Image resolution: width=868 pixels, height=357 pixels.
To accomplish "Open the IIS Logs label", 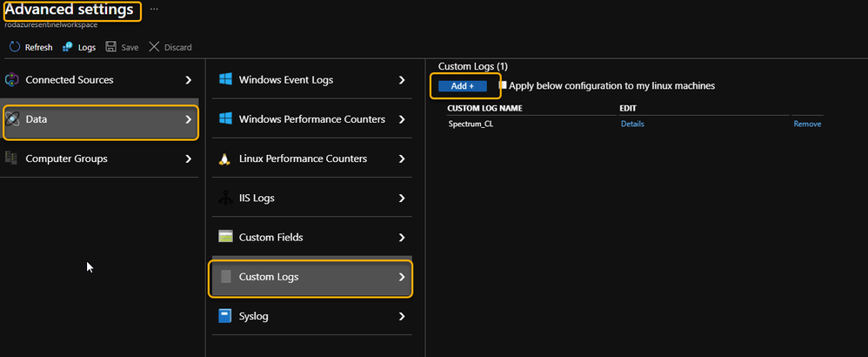I will [257, 198].
